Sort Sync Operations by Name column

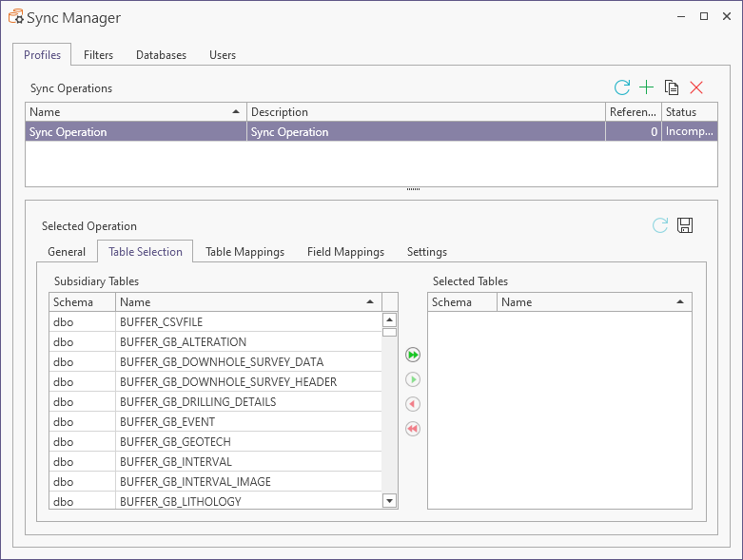point(133,112)
